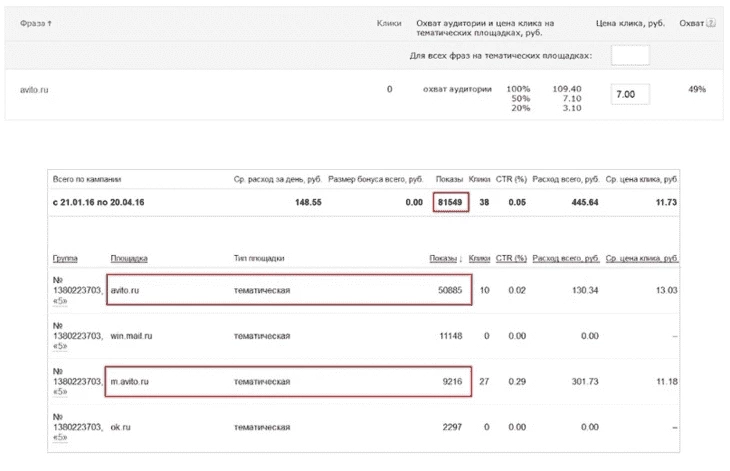Edit the 7.00 click price field
This screenshot has height=471, width=730.
pos(630,94)
